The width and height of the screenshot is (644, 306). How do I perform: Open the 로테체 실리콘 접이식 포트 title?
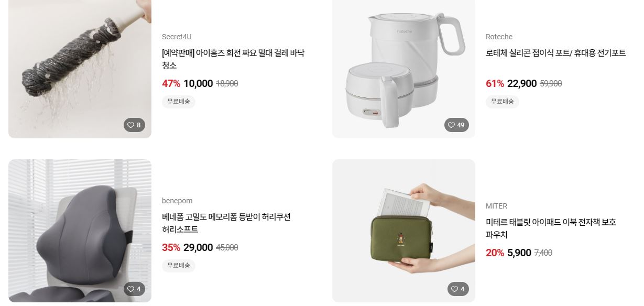pos(556,53)
